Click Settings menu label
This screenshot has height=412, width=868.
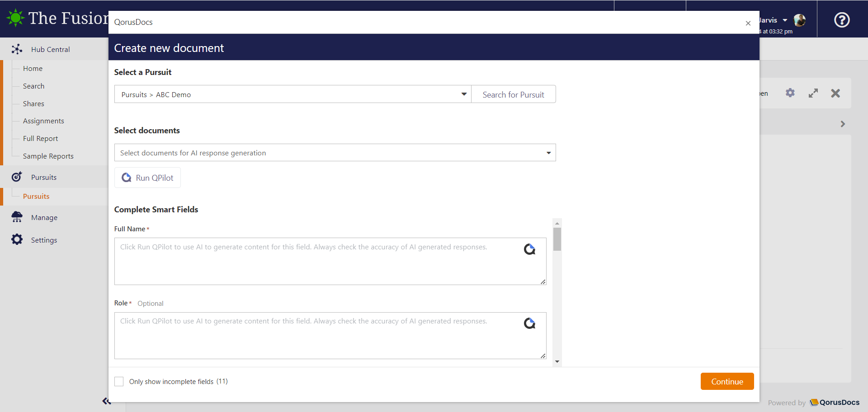44,240
